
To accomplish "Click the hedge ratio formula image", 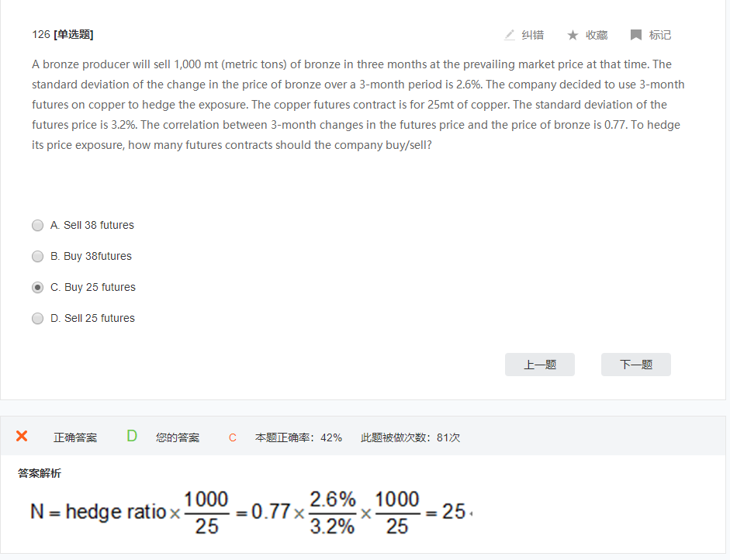I will [250, 512].
